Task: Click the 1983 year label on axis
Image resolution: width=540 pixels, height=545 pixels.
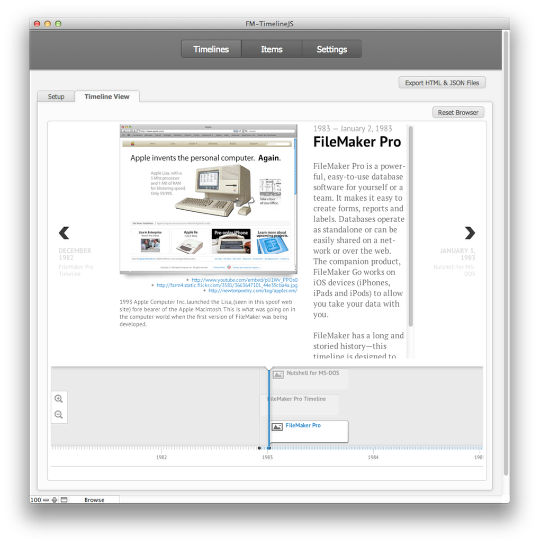Action: (267, 457)
